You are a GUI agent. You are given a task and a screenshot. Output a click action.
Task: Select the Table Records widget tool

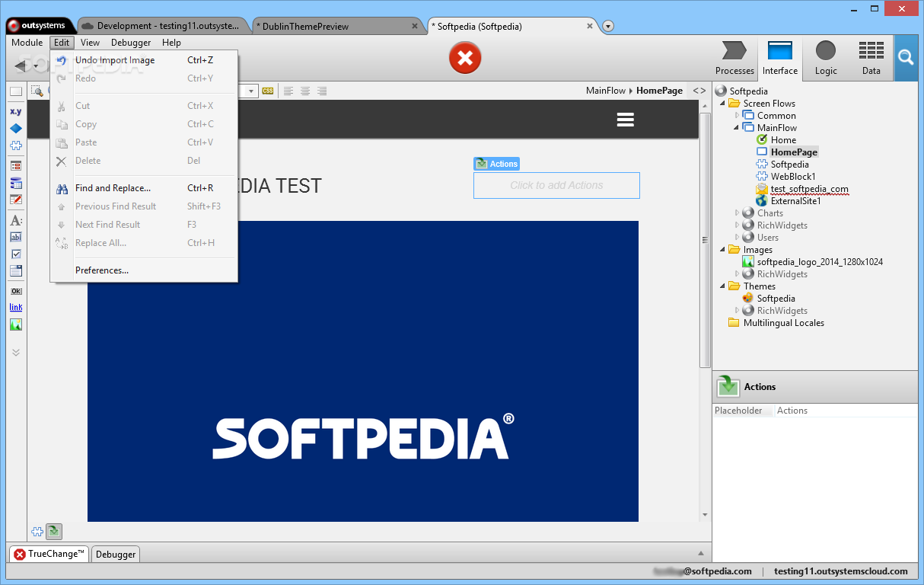point(16,165)
